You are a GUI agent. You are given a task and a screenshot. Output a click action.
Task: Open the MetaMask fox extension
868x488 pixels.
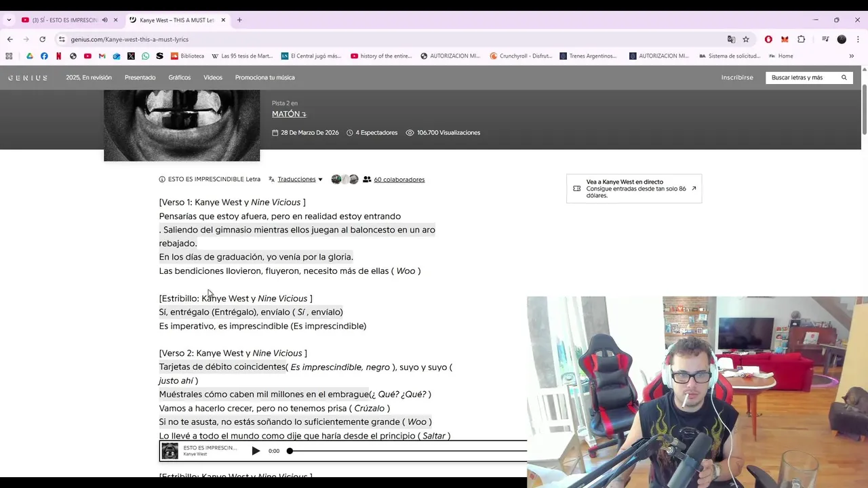tap(785, 39)
